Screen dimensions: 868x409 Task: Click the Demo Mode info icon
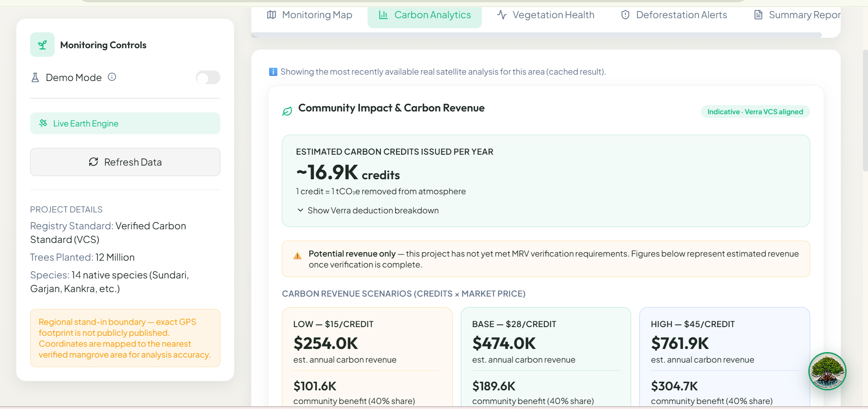(x=112, y=77)
